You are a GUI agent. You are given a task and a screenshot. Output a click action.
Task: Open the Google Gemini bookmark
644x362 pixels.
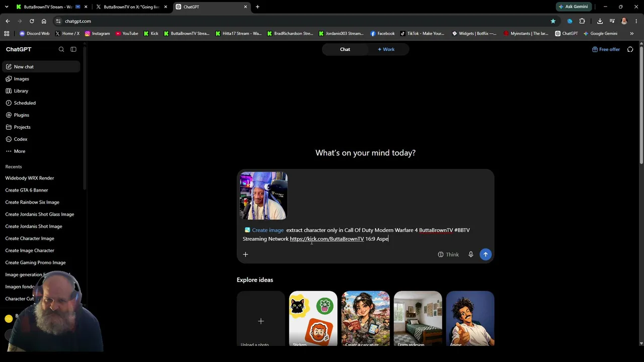pyautogui.click(x=600, y=34)
